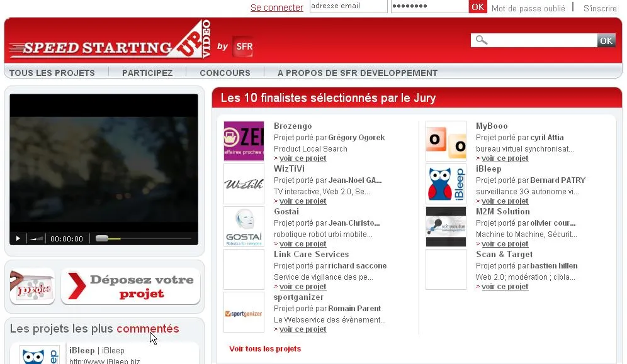627x364 pixels.
Task: Open Mot de passe oublié link
Action: (x=528, y=8)
